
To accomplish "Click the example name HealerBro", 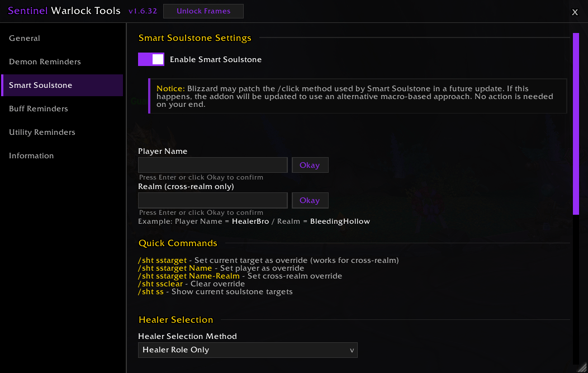I will tap(250, 221).
